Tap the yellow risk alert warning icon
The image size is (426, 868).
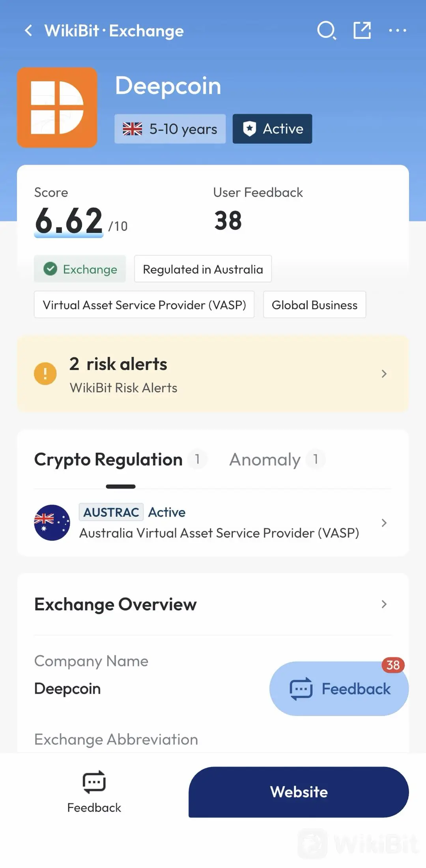pos(45,373)
